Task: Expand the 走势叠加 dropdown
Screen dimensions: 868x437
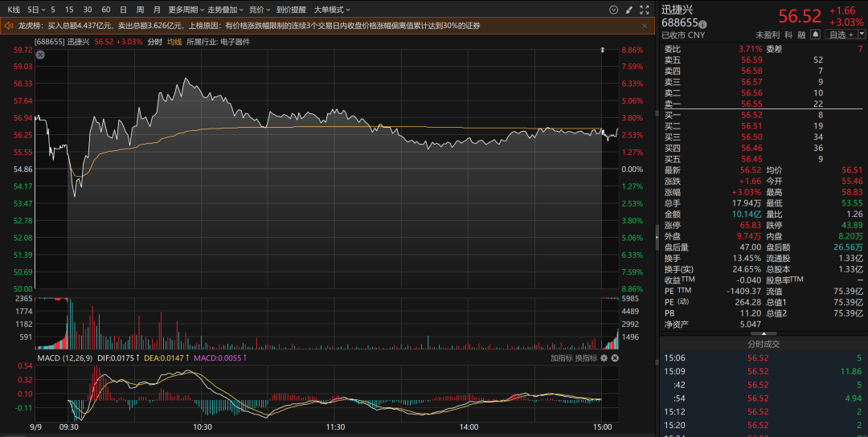Action: point(225,10)
